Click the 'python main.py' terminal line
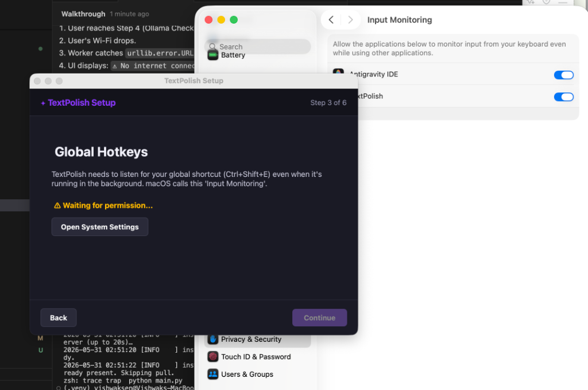Viewport: 588px width, 390px height. [x=155, y=380]
